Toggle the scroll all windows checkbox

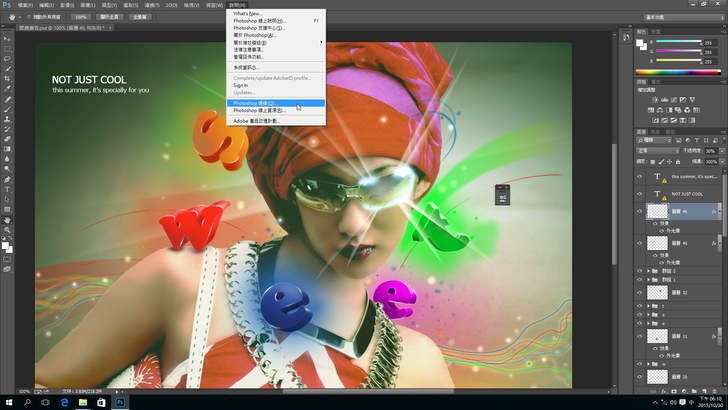tap(31, 17)
